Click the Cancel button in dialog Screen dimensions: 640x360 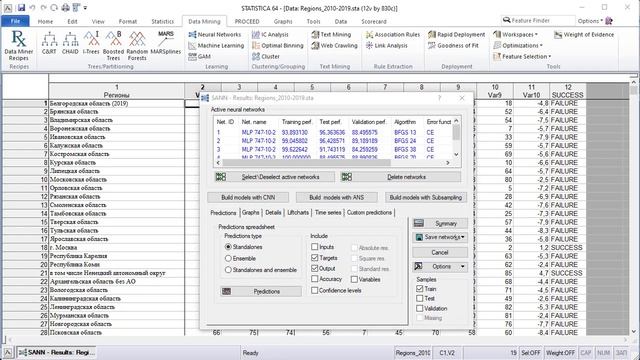tap(440, 253)
